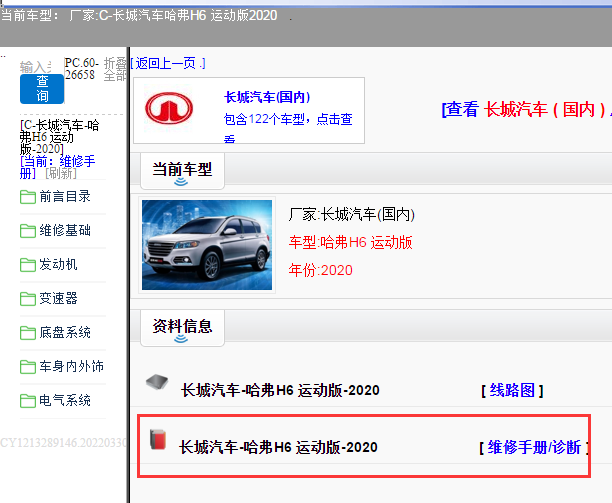Open the 底盘系统 folder

coord(65,332)
